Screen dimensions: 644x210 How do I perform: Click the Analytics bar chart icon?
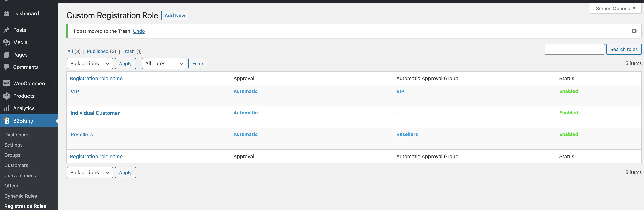pyautogui.click(x=7, y=108)
